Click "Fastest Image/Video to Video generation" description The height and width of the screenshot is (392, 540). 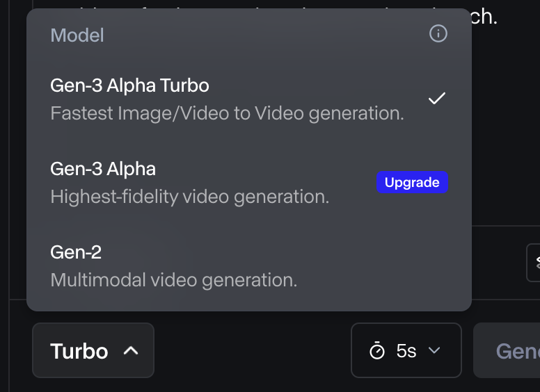click(x=227, y=113)
